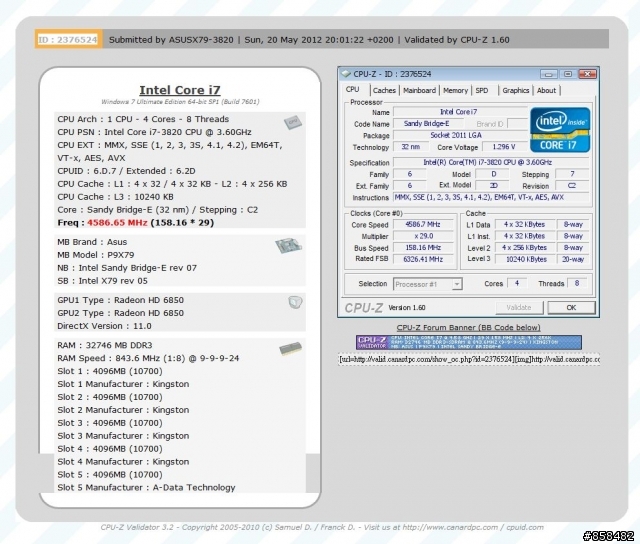Close the CPU-Z window
640x544 pixels.
pyautogui.click(x=587, y=74)
